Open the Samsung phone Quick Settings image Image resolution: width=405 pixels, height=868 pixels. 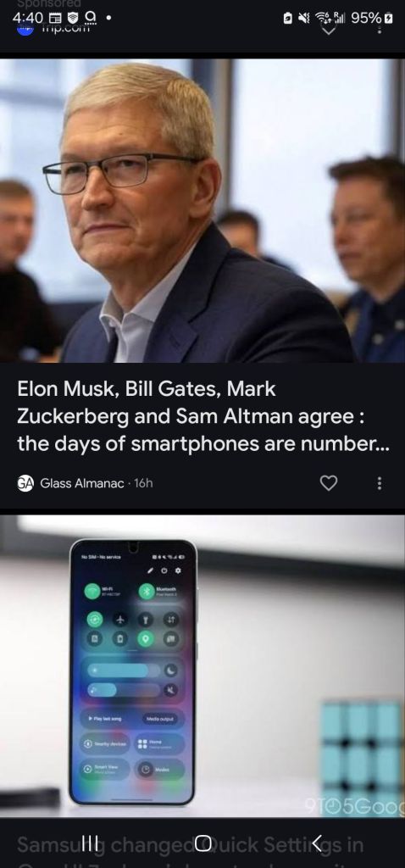coord(202,666)
